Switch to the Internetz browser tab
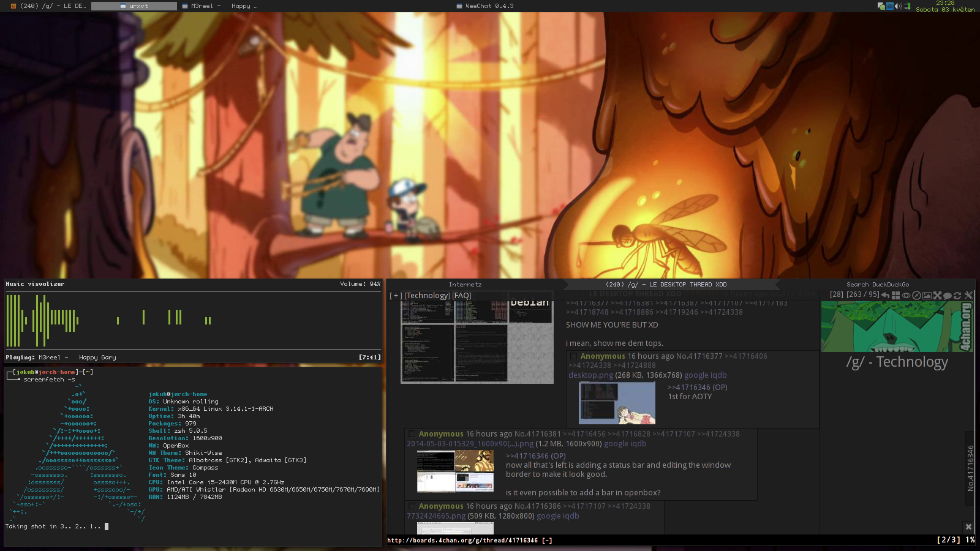Image resolution: width=980 pixels, height=551 pixels. (465, 285)
